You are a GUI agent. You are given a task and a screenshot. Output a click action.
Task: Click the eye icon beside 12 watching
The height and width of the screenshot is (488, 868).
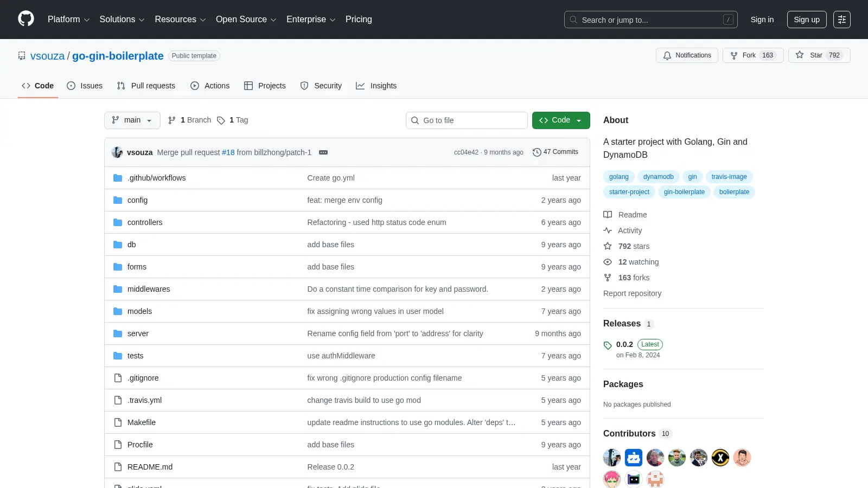[x=608, y=262]
